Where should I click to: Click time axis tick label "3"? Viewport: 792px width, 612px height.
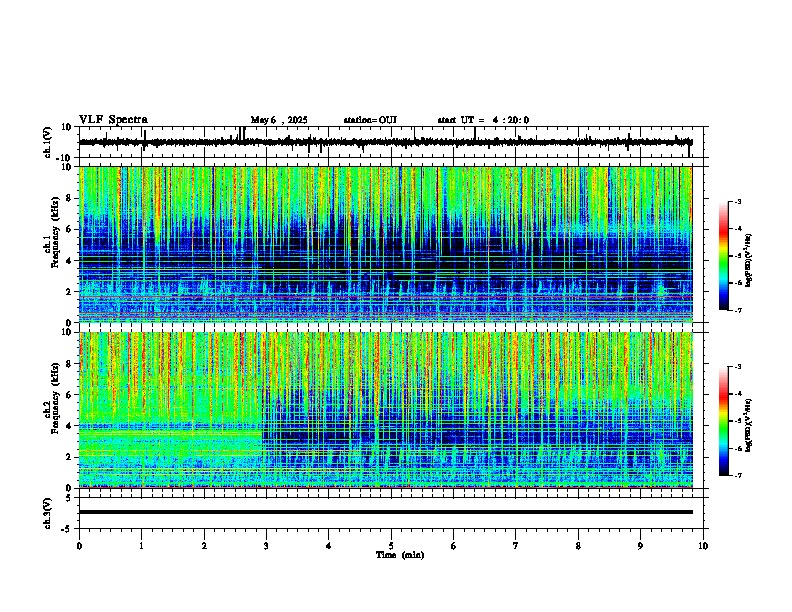(x=266, y=546)
